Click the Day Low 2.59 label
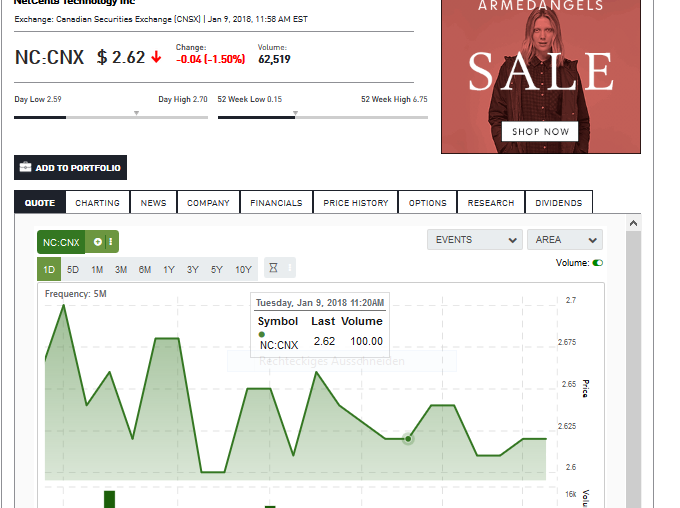Viewport: 680px width, 508px height. pos(38,99)
